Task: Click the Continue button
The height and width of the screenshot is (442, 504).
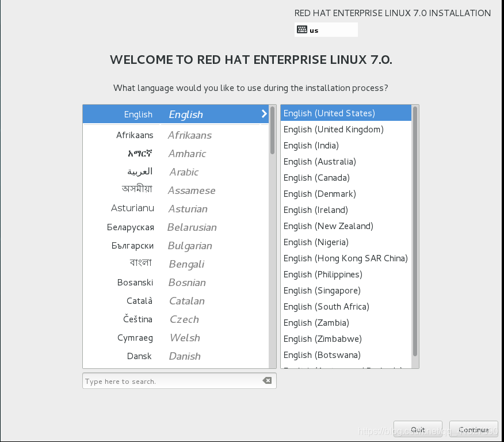Action: tap(474, 429)
